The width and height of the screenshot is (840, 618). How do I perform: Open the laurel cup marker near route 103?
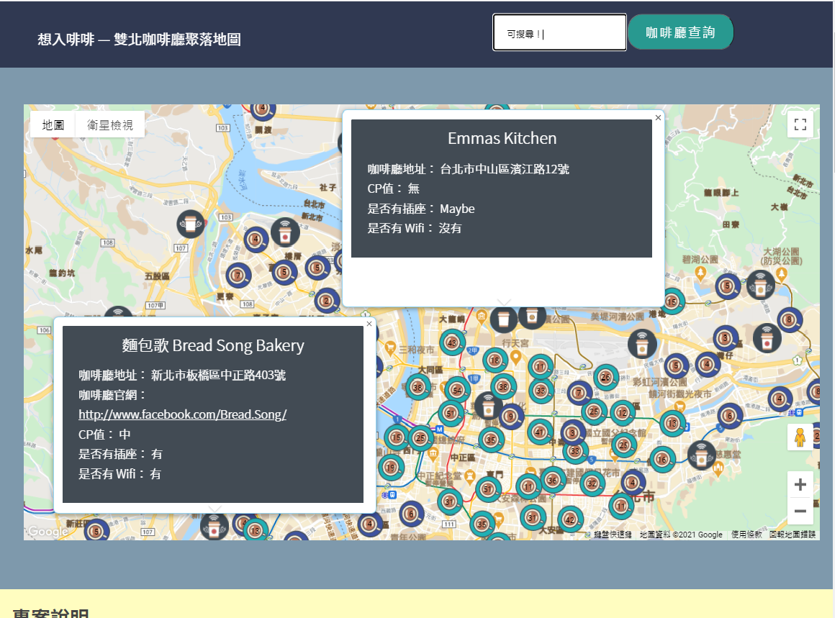191,224
